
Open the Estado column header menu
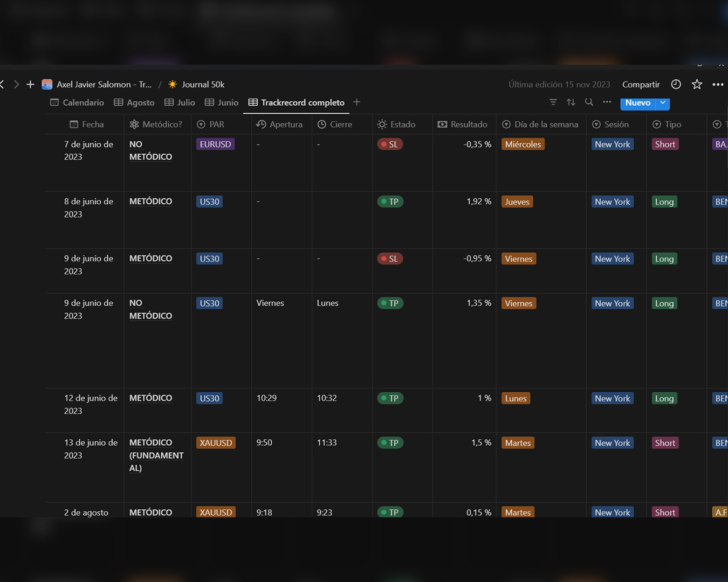coord(396,124)
